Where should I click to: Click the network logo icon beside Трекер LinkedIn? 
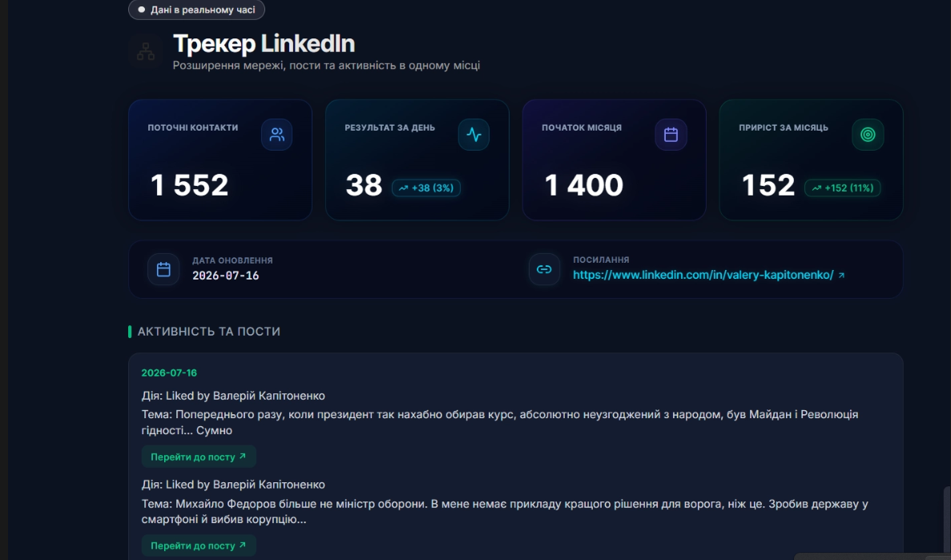[146, 51]
